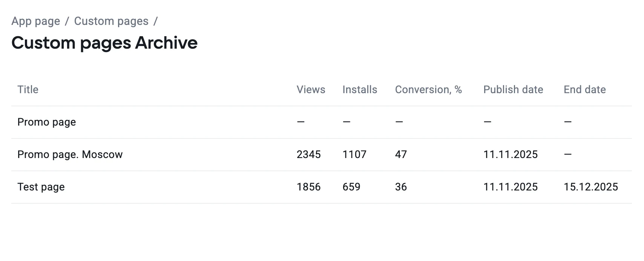Click Test page installs count 659

(x=351, y=187)
